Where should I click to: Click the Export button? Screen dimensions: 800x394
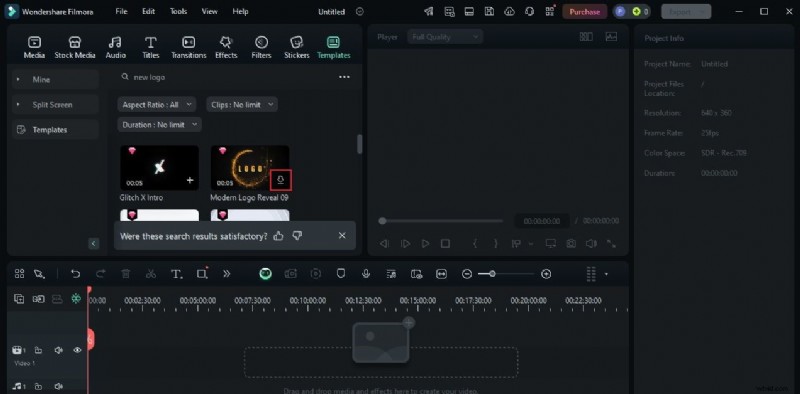pos(686,12)
